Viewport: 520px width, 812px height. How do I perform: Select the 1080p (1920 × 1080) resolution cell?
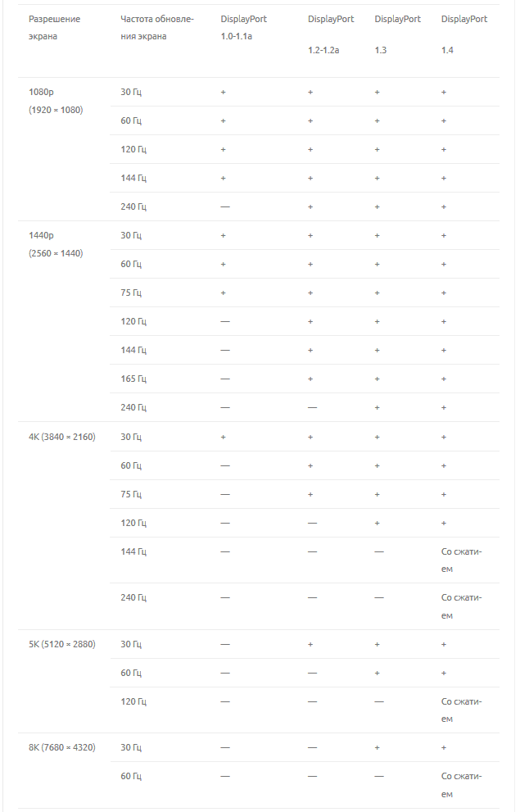click(x=56, y=101)
